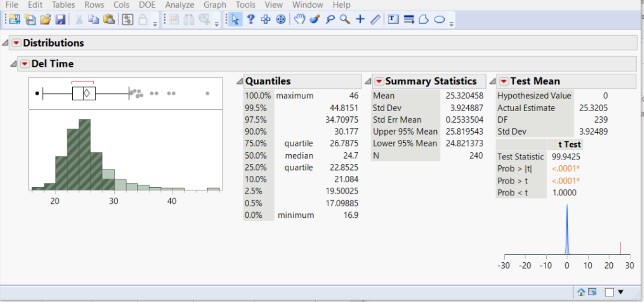The image size is (644, 302).
Task: Click the Save disk icon
Action: (x=60, y=19)
